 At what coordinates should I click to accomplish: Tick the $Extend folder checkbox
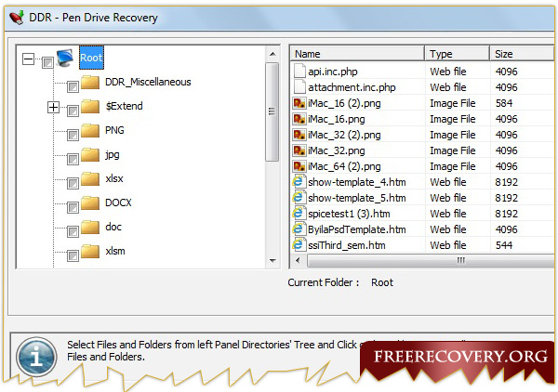[x=73, y=111]
